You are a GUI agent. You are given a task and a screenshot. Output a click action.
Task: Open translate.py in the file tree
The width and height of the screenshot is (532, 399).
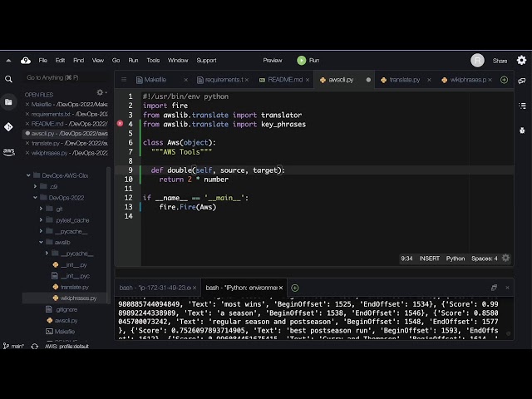(x=75, y=287)
